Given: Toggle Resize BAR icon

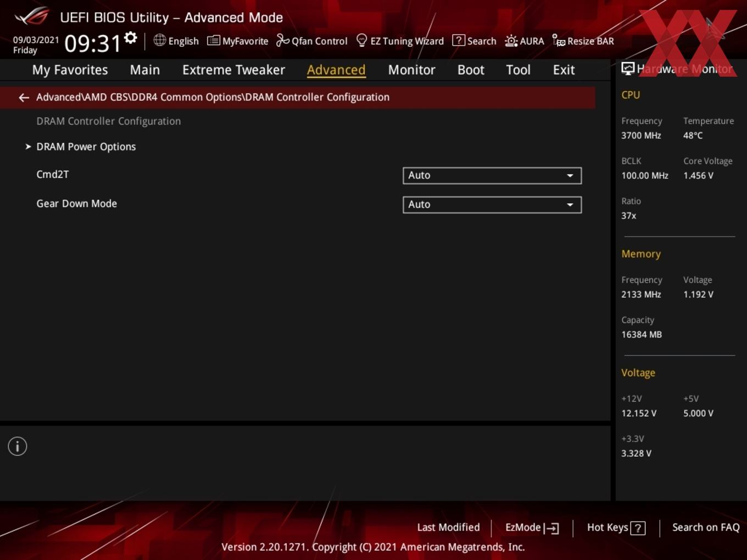Looking at the screenshot, I should [x=559, y=40].
